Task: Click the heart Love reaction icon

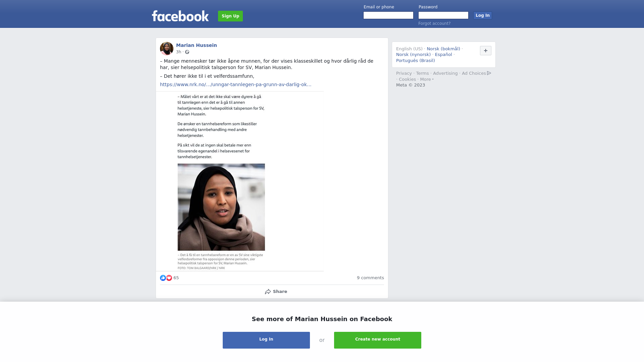Action: click(169, 278)
